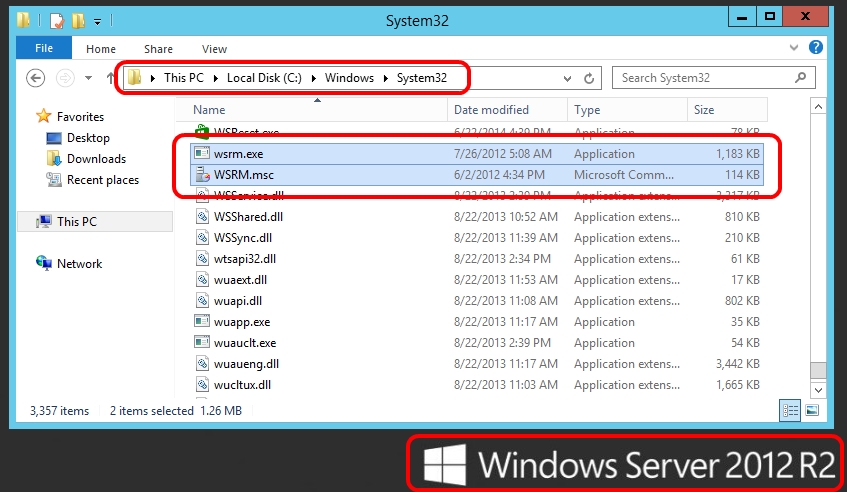Click the search magnifier icon
Screen dimensions: 847x492
pyautogui.click(x=801, y=78)
